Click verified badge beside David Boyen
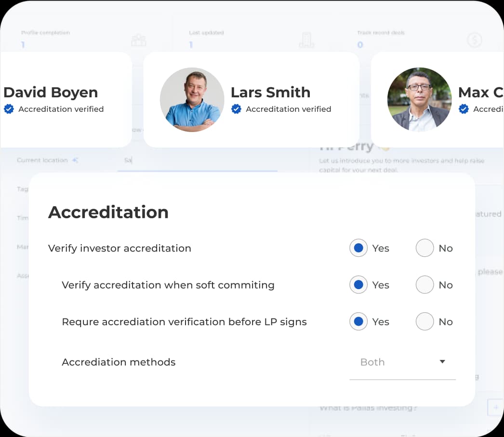This screenshot has width=504, height=437. (9, 109)
